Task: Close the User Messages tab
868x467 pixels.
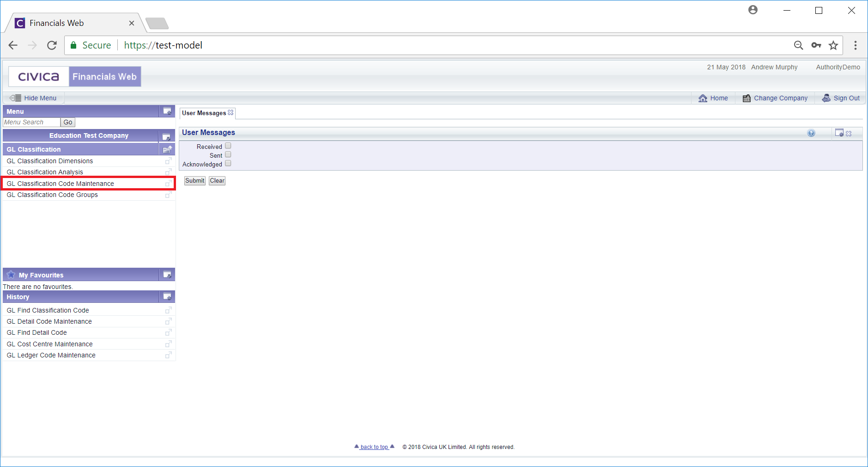Action: (231, 112)
